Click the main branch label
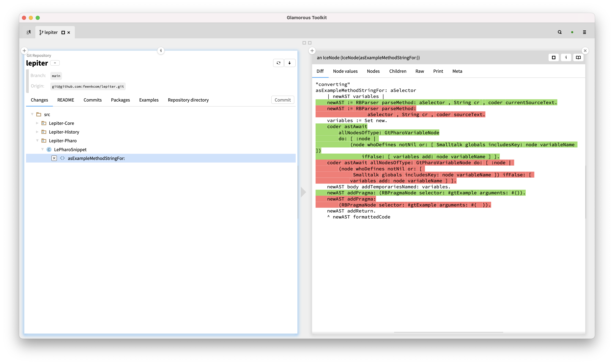 tap(56, 76)
